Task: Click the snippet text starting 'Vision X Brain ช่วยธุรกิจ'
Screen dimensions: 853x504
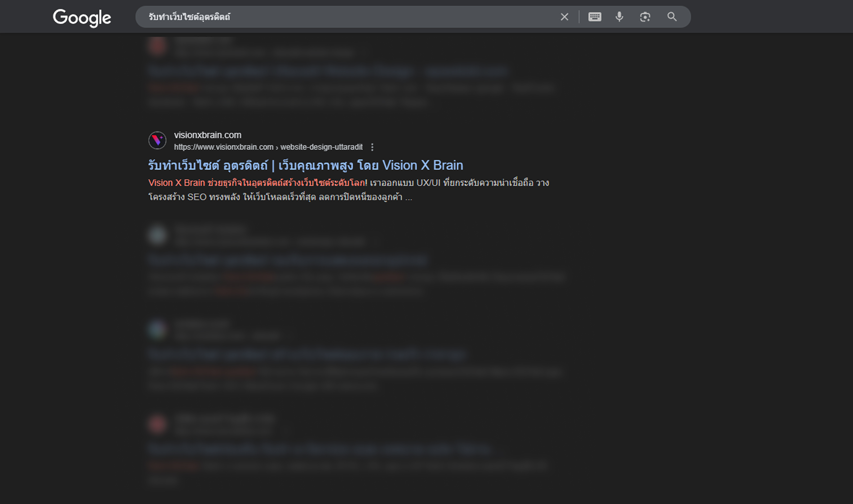Action: click(348, 190)
